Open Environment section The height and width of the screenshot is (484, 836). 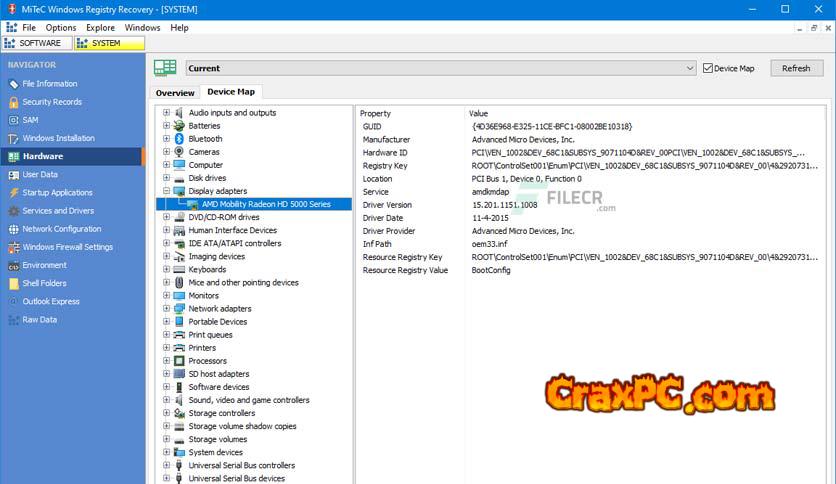(44, 265)
